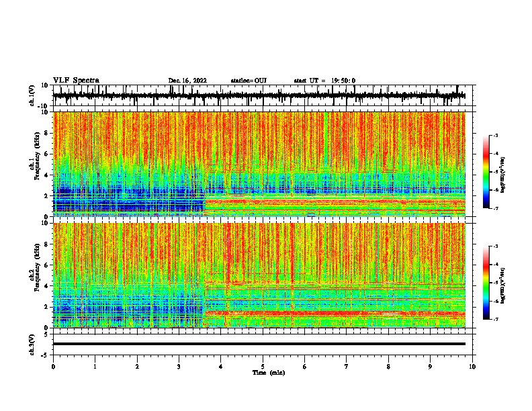Click the "station=OUI" label
Screen dimensions: 532x411
tap(249, 81)
